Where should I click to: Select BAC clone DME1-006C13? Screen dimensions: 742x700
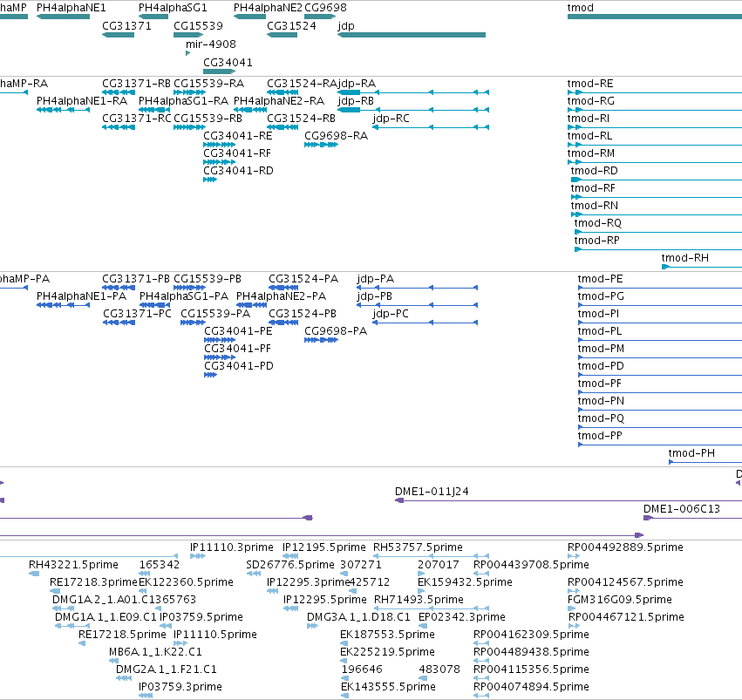(682, 509)
